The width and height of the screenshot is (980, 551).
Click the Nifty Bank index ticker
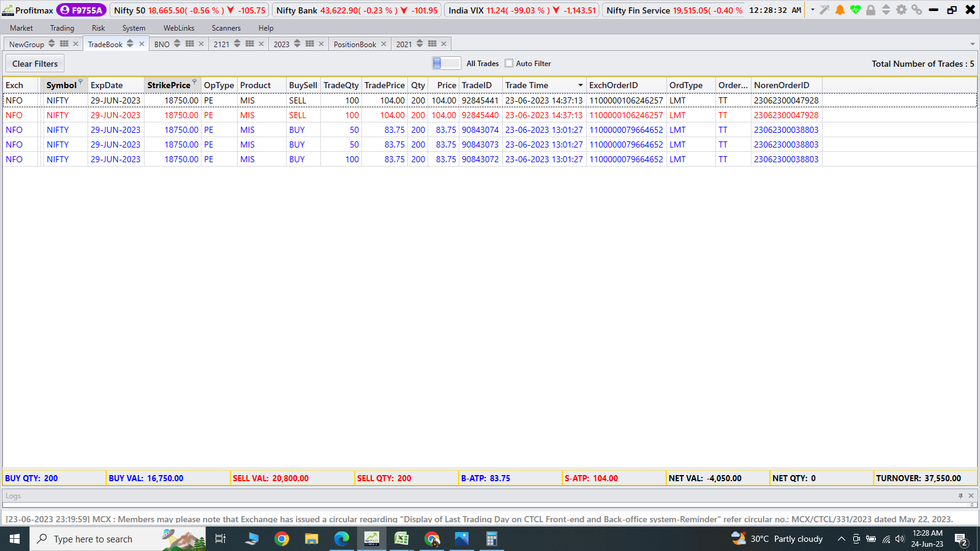point(357,10)
